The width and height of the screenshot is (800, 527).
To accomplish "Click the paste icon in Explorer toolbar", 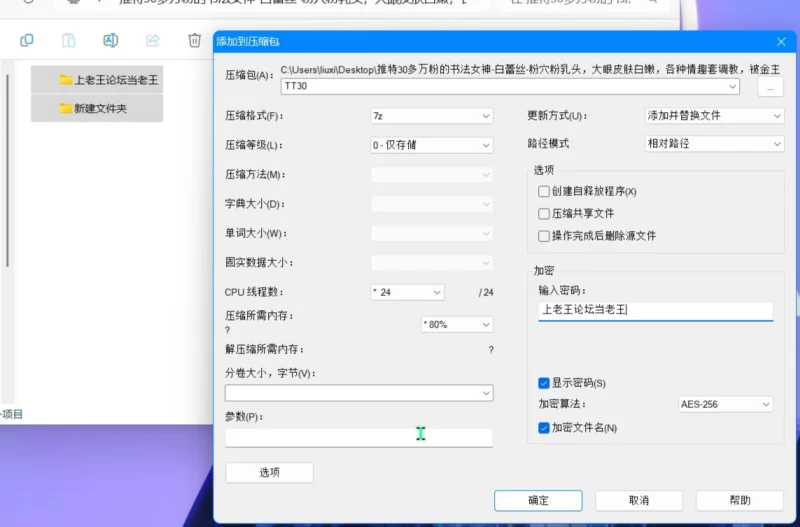I will 69,40.
